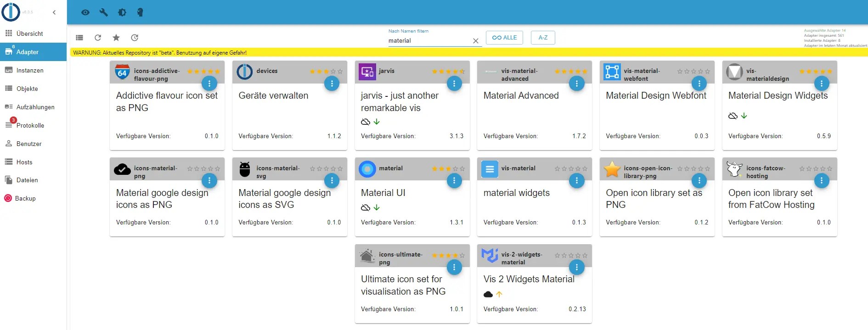Click the ioBroker logo
The height and width of the screenshot is (330, 868).
[11, 12]
